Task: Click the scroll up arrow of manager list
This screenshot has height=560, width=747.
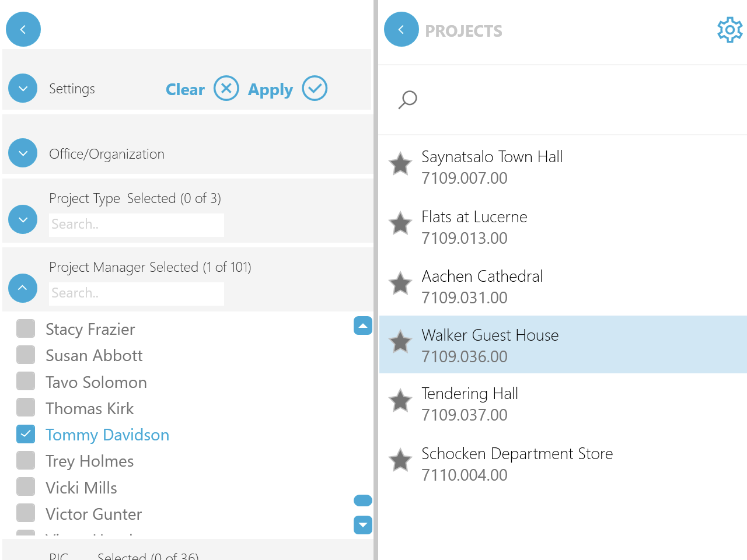Action: 363,325
